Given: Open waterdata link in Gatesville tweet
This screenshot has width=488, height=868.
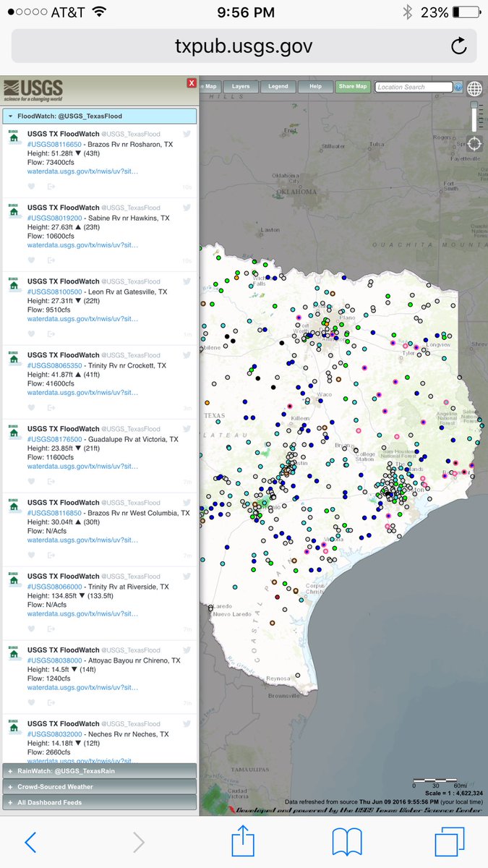Looking at the screenshot, I should coord(82,320).
